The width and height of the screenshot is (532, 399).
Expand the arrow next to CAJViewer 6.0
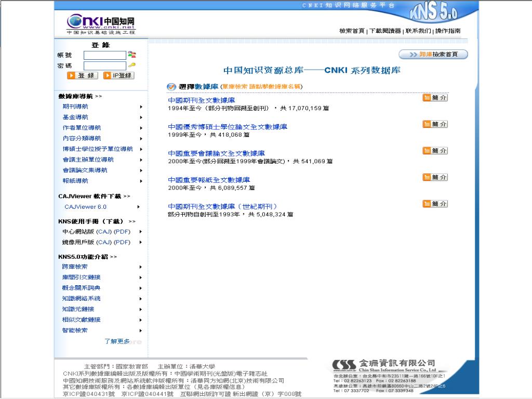point(138,207)
